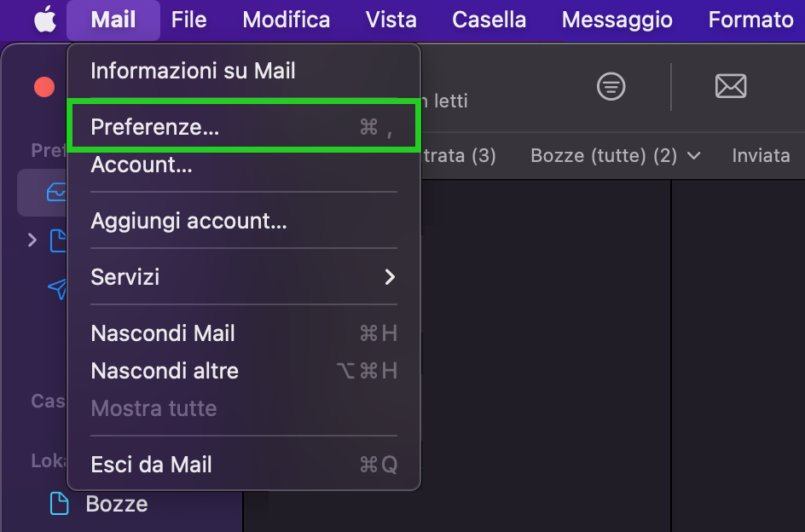
Task: Open the Bozze (tutte) dropdown chevron
Action: pyautogui.click(x=693, y=156)
